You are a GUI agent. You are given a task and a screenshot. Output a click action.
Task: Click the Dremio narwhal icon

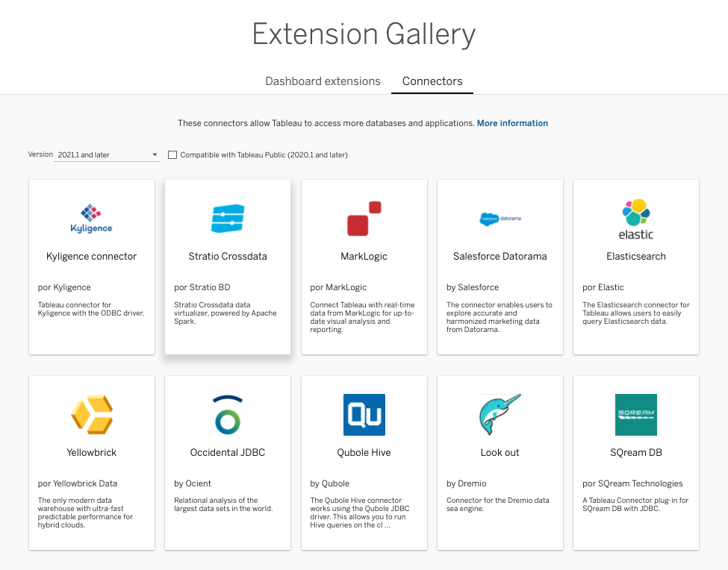pos(500,415)
